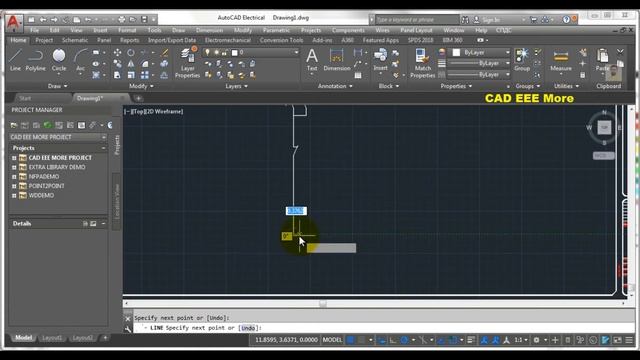This screenshot has height=360, width=640.
Task: Toggle the layer lightbulb on/off icon
Action: [207, 52]
